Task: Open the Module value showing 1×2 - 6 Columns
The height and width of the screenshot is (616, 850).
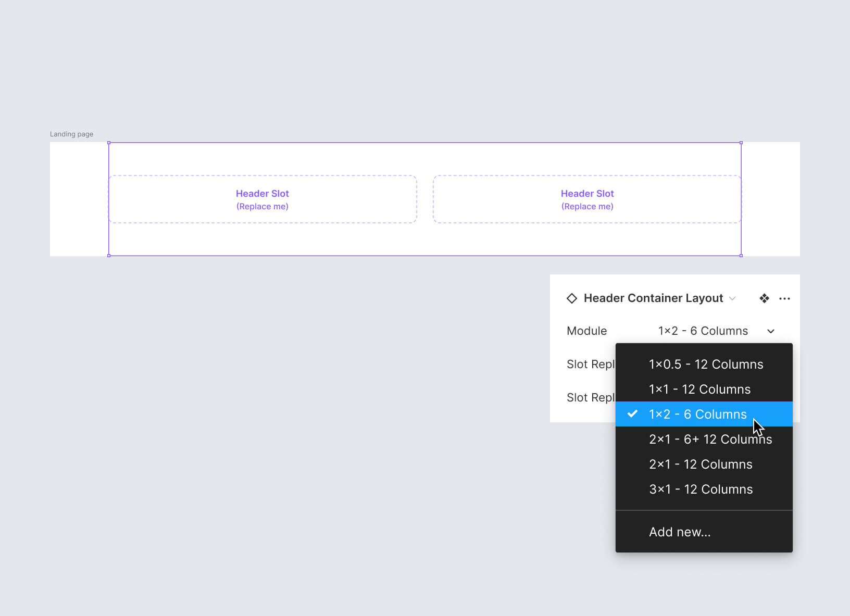Action: pos(703,331)
